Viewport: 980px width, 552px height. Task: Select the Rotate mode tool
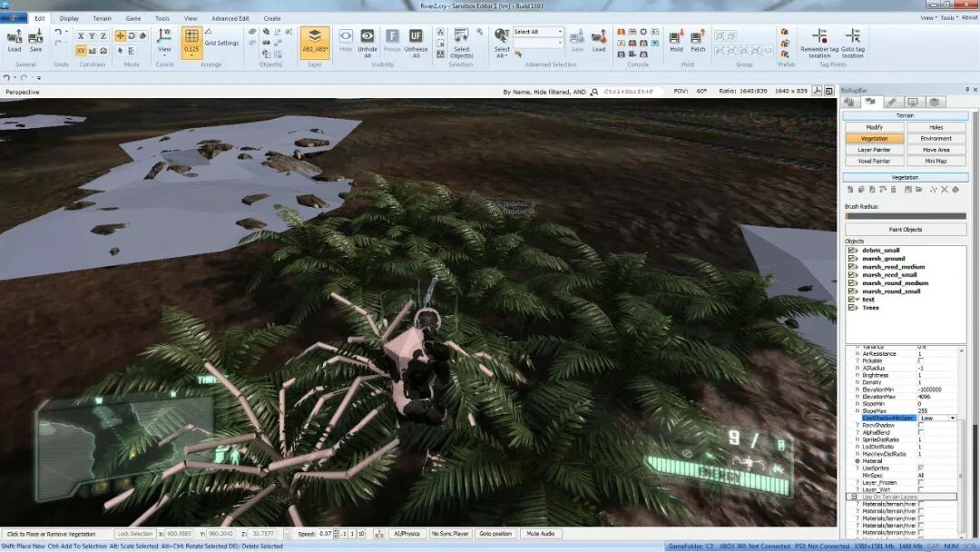pyautogui.click(x=132, y=36)
